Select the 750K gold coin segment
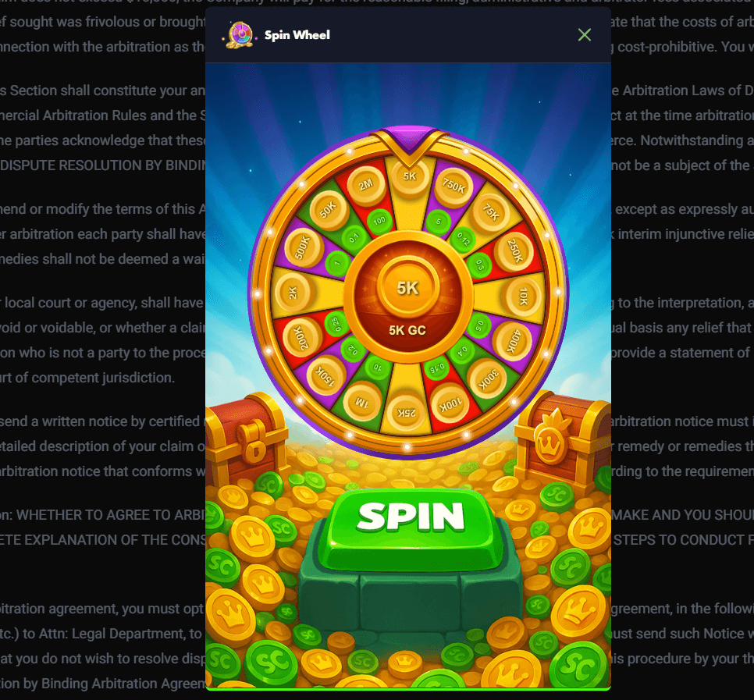 click(x=453, y=186)
